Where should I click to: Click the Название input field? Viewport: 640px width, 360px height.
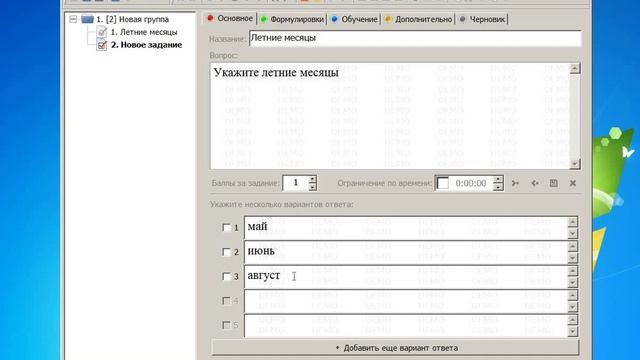[415, 38]
